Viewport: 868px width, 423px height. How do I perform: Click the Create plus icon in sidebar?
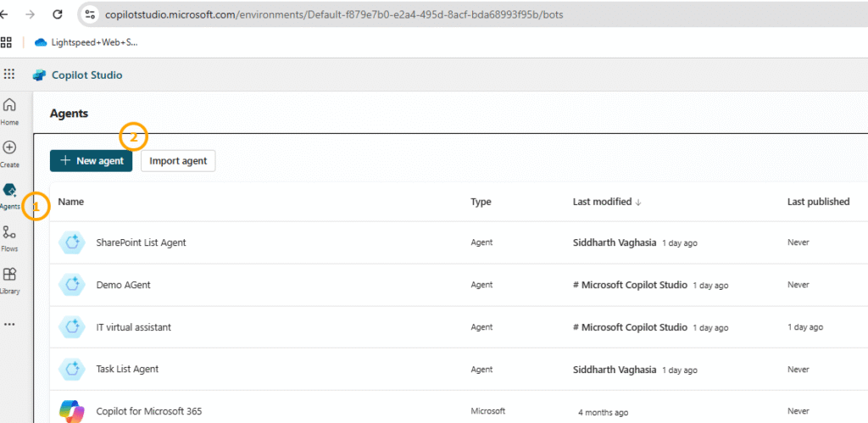coord(9,147)
